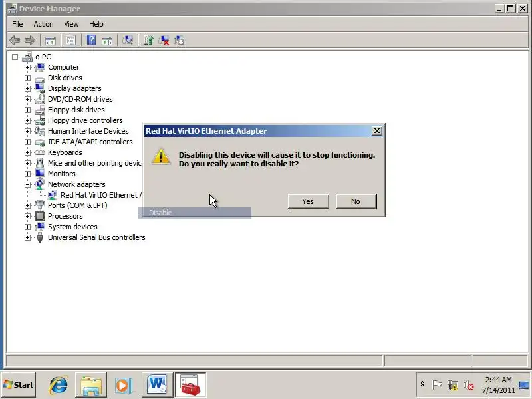Open the Properties toolbar icon
The width and height of the screenshot is (532, 399).
click(x=70, y=41)
